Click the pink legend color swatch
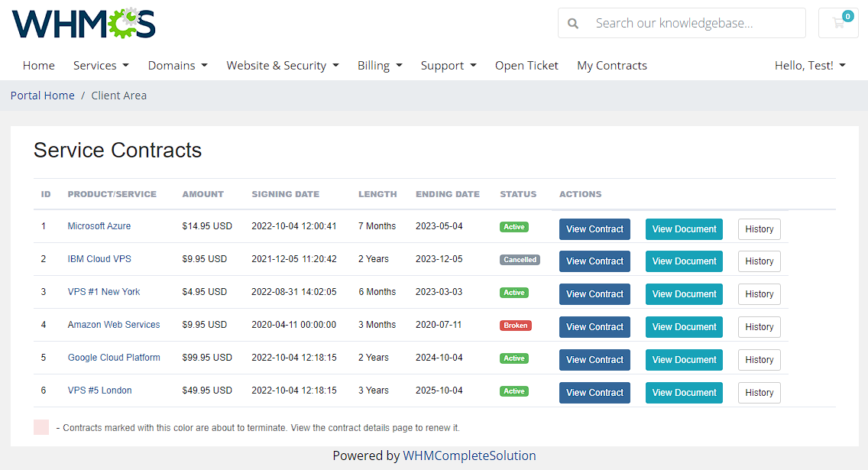The image size is (868, 470). 41,427
